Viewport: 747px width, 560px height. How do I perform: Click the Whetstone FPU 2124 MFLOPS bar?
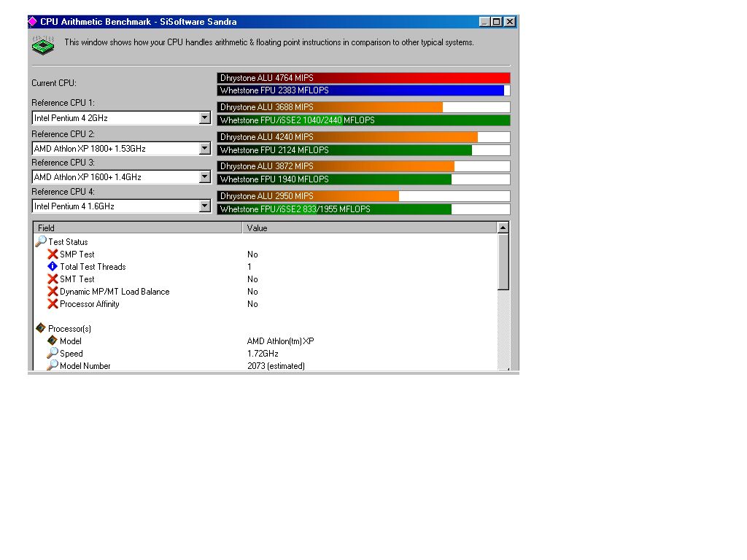pyautogui.click(x=363, y=150)
